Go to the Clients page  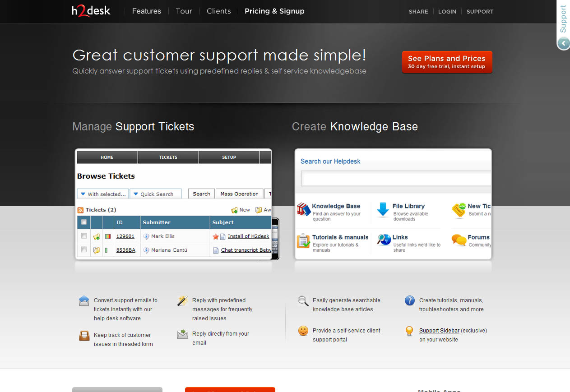coord(219,11)
